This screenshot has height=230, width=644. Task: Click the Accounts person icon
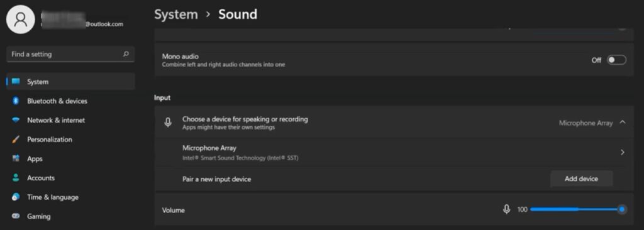(16, 178)
